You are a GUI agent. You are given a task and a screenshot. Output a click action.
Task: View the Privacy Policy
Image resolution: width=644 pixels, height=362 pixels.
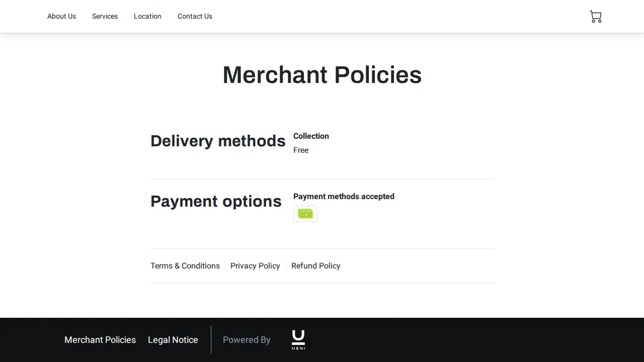(255, 265)
